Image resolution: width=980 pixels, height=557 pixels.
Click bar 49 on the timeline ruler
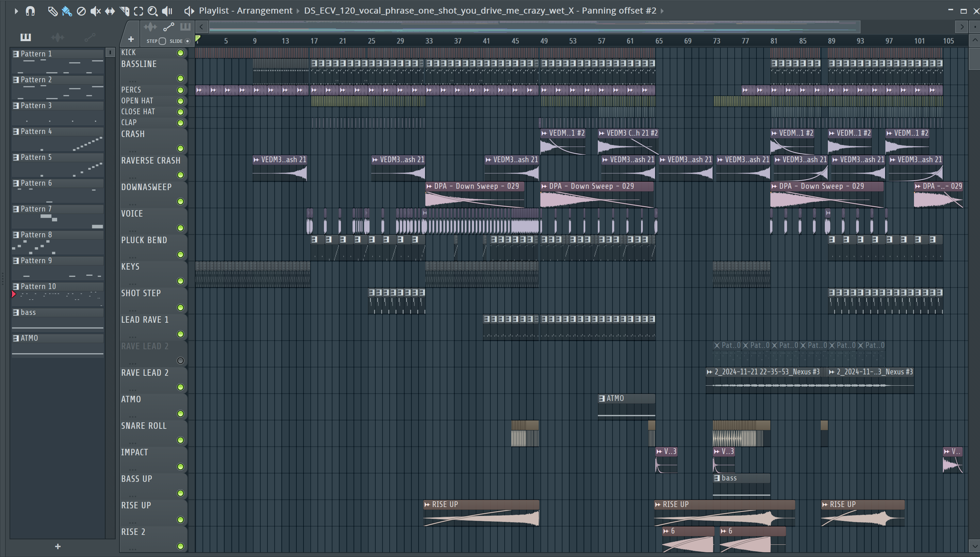point(544,41)
